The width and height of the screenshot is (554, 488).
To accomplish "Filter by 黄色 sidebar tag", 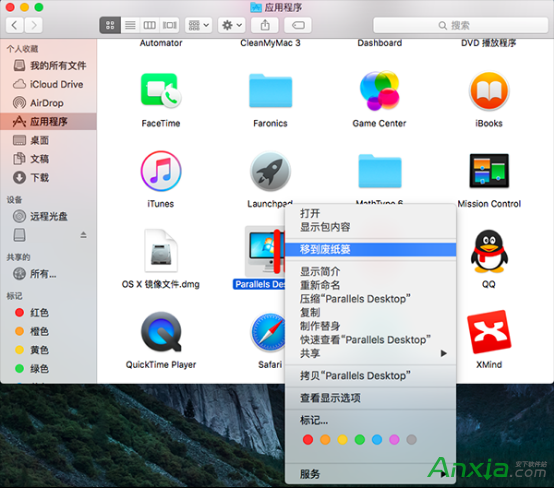I will click(x=48, y=350).
